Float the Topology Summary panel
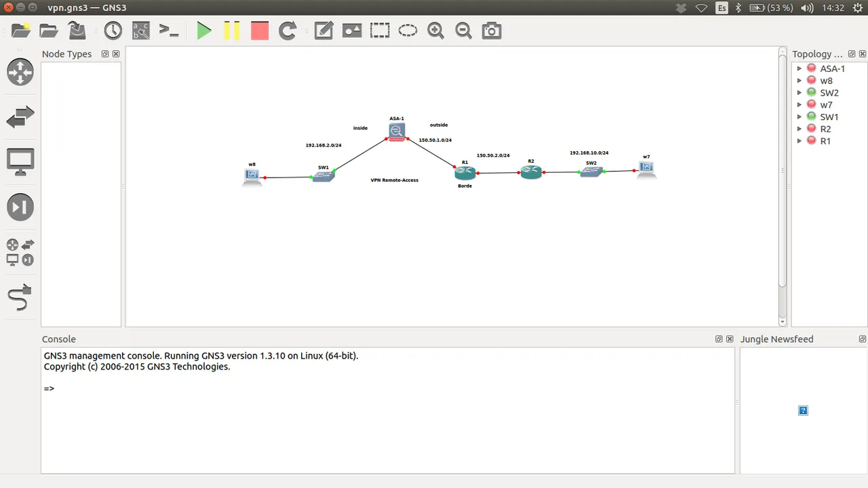This screenshot has width=868, height=488. click(850, 54)
